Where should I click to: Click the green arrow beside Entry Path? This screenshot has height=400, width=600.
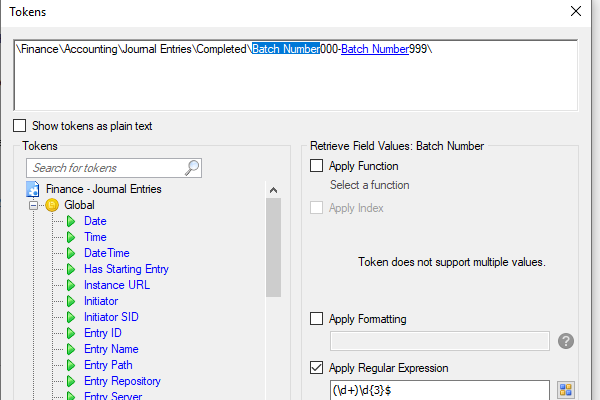coord(71,365)
